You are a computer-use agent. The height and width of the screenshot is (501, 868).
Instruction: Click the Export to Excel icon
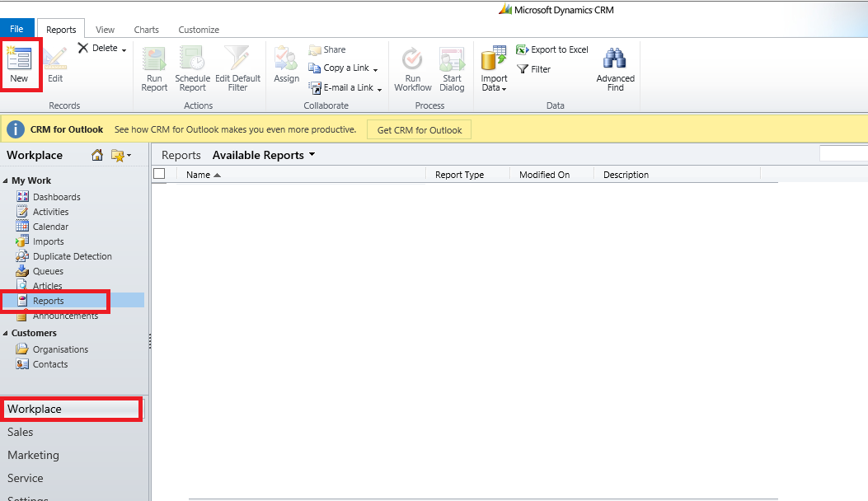point(523,49)
